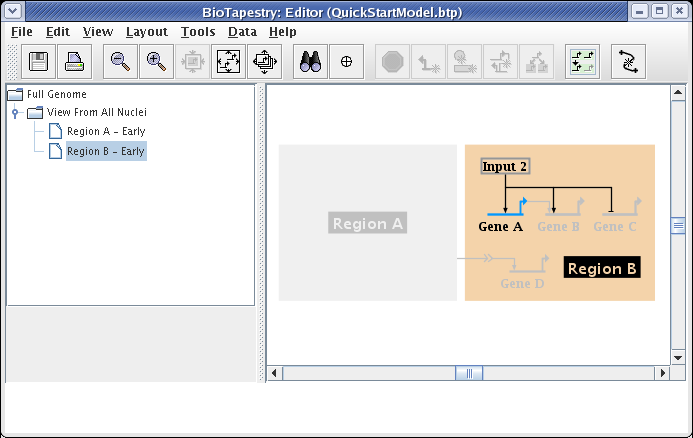The width and height of the screenshot is (693, 438).
Task: Open the File menu
Action: 21,32
